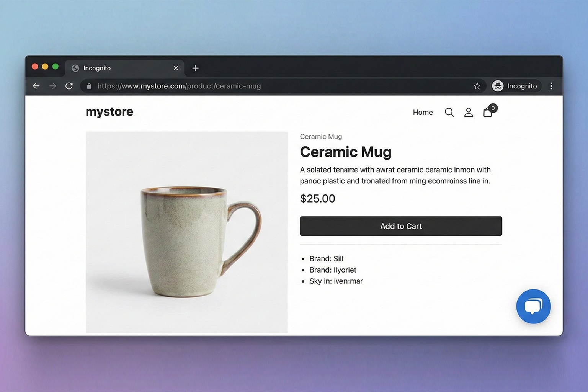The image size is (588, 392).
Task: Click the mystore logo link
Action: coord(109,111)
